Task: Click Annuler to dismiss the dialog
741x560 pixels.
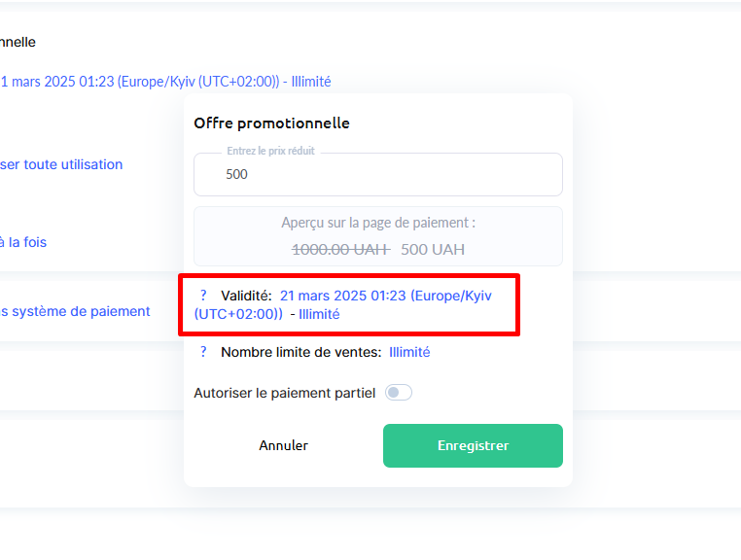Action: tap(283, 445)
